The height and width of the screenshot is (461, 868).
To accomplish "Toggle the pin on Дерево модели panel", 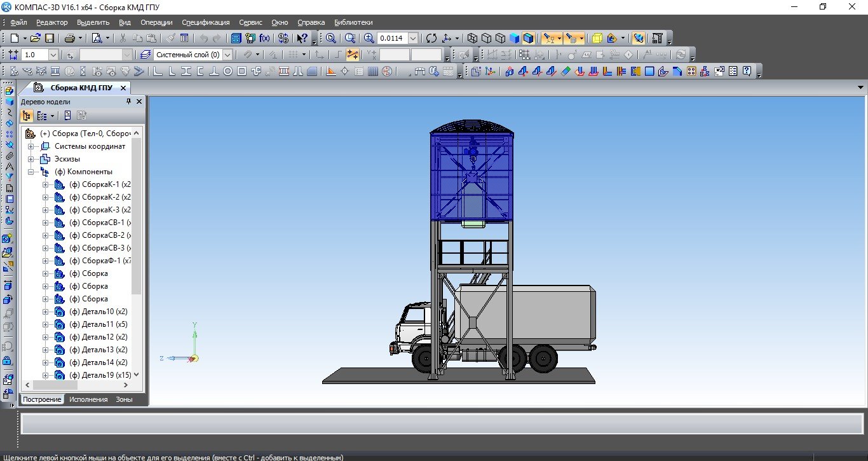I will click(x=129, y=102).
